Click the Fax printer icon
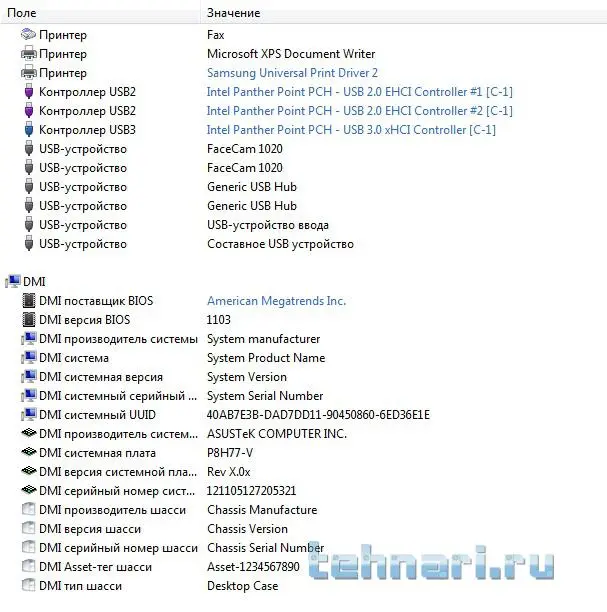Screen dimensions: 607x612 (28, 34)
